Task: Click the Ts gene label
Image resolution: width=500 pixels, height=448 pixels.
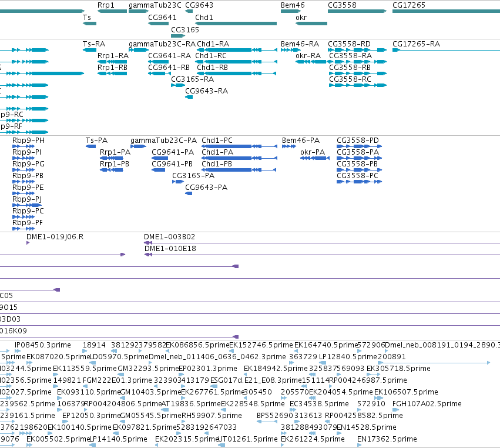Action: [x=87, y=17]
